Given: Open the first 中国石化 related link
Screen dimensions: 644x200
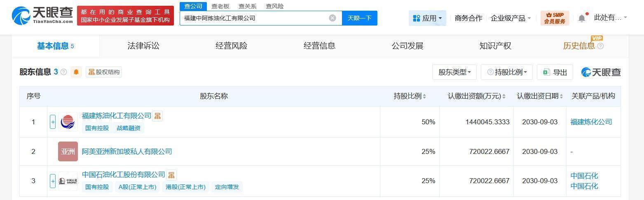Looking at the screenshot, I should pyautogui.click(x=584, y=176).
